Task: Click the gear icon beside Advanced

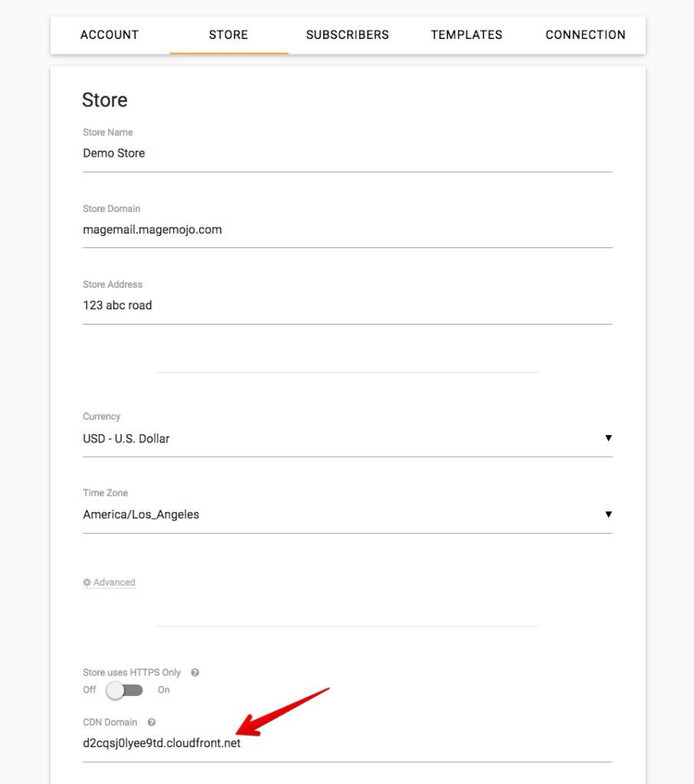Action: [x=87, y=583]
